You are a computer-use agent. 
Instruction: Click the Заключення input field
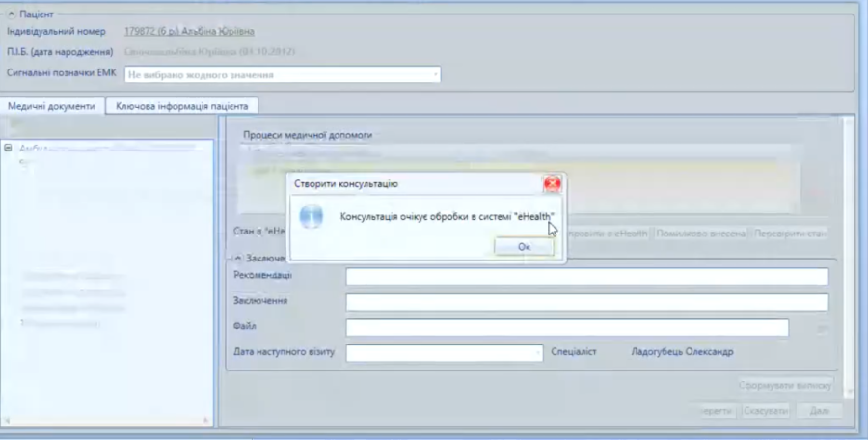coord(586,301)
